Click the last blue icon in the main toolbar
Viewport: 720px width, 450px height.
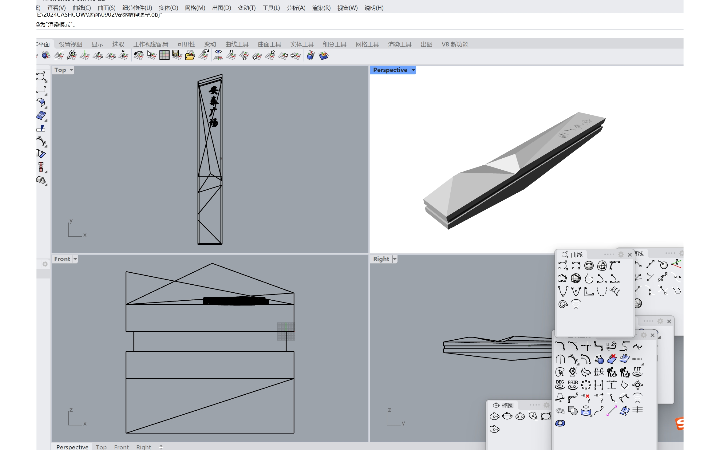[324, 56]
